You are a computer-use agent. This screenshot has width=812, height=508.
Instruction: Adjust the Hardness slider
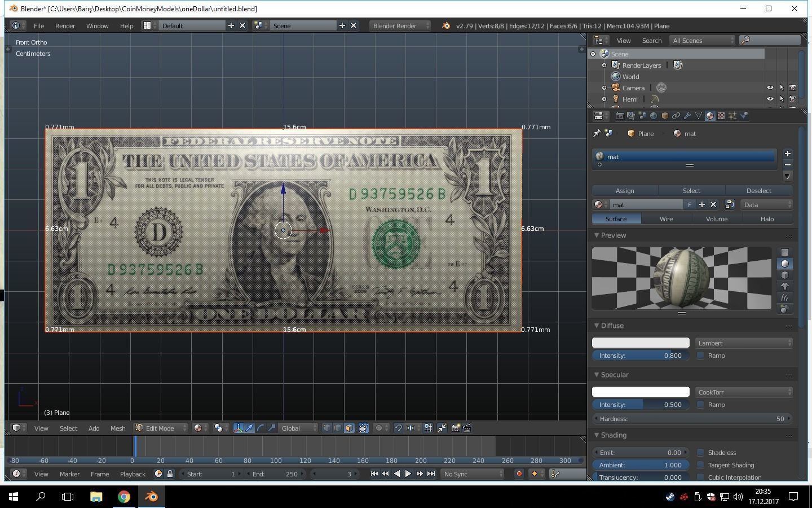click(692, 419)
